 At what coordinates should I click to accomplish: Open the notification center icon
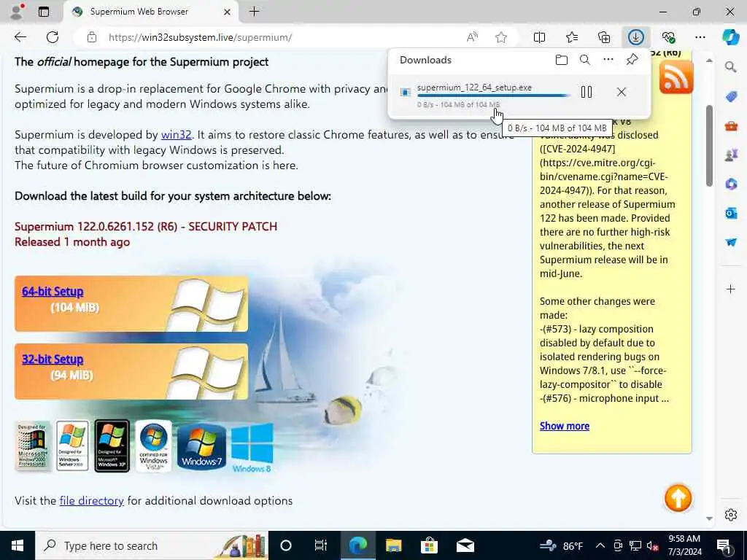coord(724,545)
